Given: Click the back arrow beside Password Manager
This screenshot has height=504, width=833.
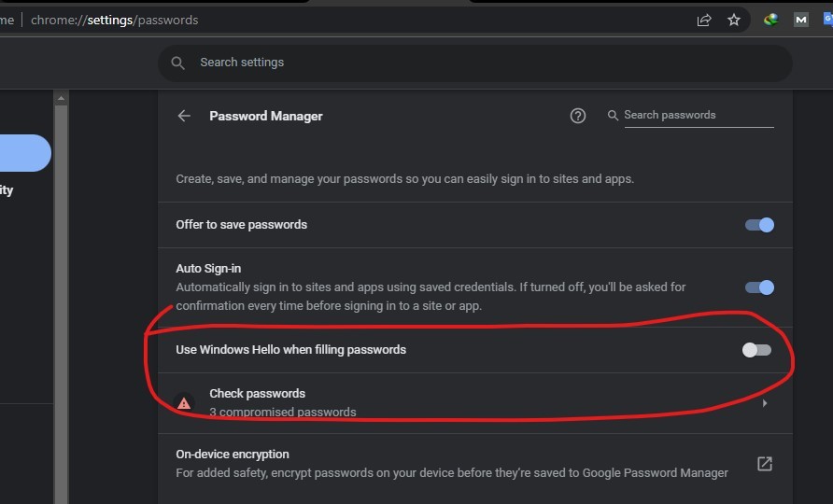Looking at the screenshot, I should (x=184, y=116).
